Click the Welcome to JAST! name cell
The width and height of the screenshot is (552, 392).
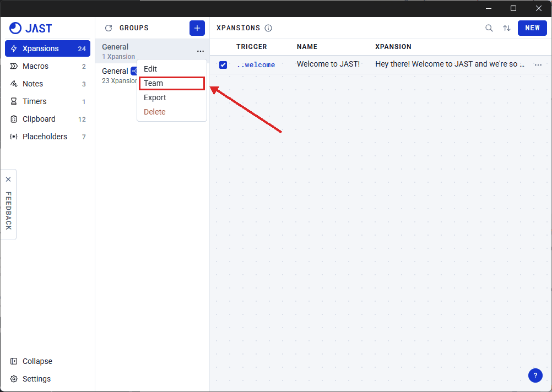click(x=328, y=64)
